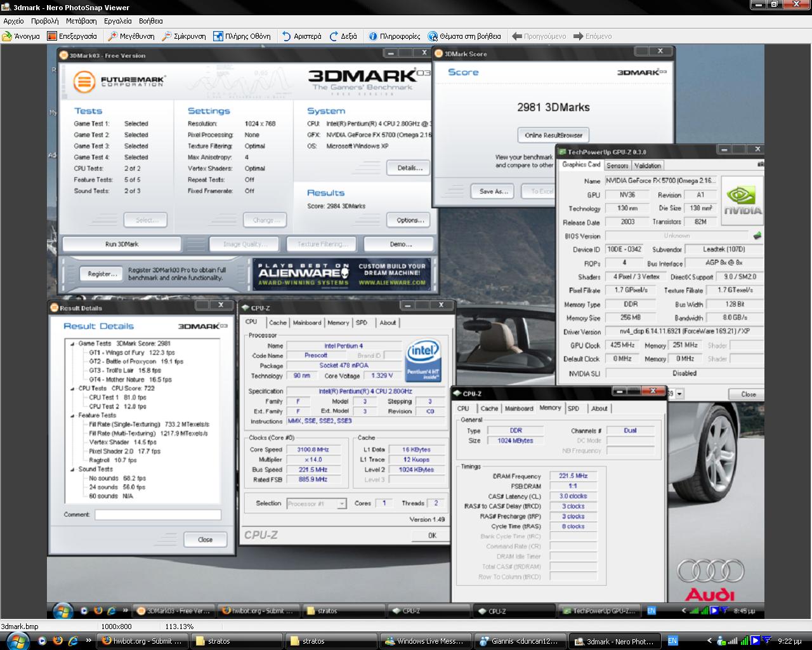
Task: Click the Start orb inside the pictured desktop taskbar
Action: (x=62, y=611)
